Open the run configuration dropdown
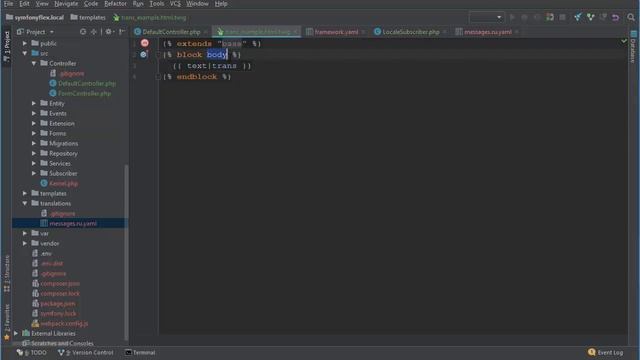640x360 pixels. [x=486, y=18]
